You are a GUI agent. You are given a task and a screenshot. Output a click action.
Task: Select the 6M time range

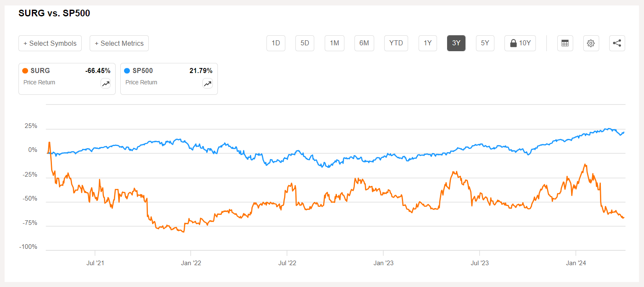[x=364, y=43]
